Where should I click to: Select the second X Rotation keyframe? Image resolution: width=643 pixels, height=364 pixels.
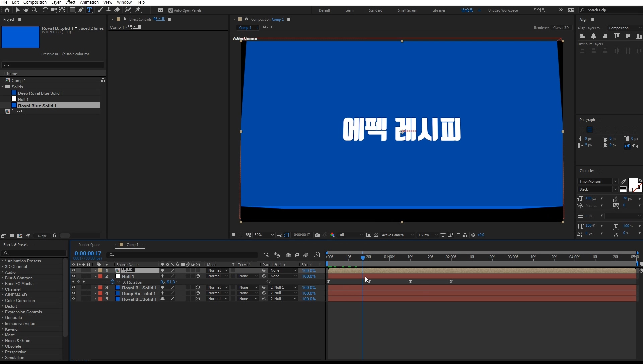click(369, 282)
